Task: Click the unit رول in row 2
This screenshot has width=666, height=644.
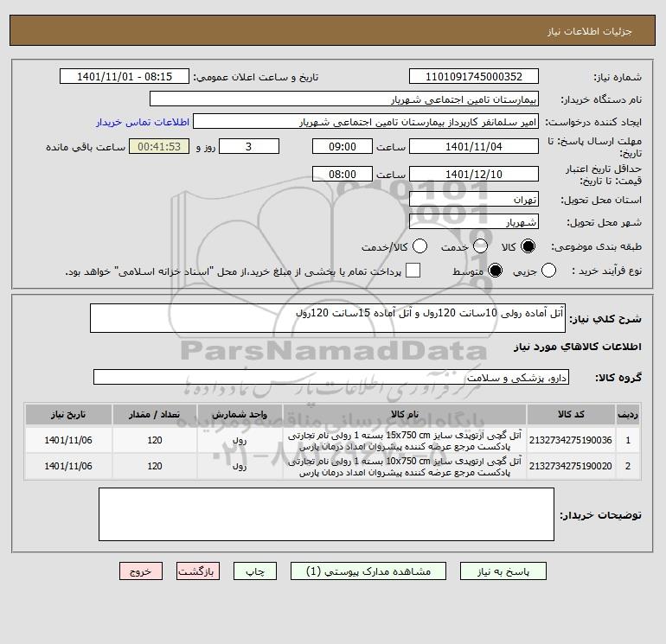Action: coord(240,466)
